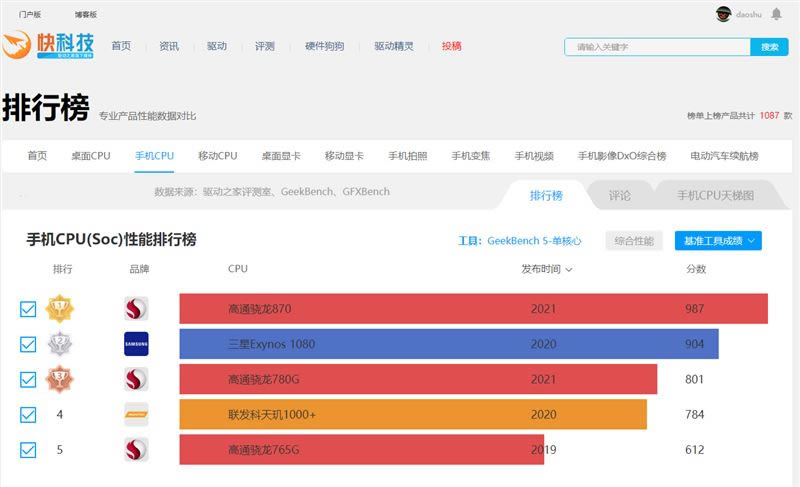Screen dimensions: 800x487
Task: Open the 手机CPU天梯图 tab
Action: [x=715, y=196]
